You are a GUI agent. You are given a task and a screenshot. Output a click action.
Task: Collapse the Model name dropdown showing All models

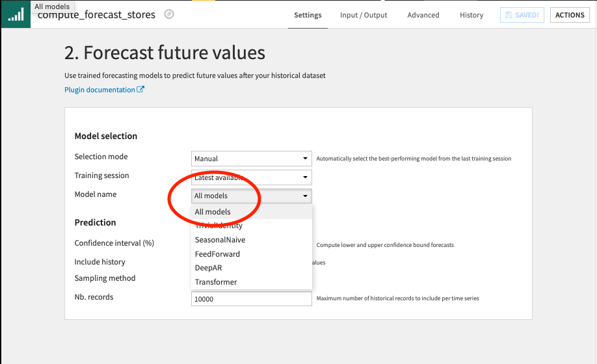pos(251,196)
